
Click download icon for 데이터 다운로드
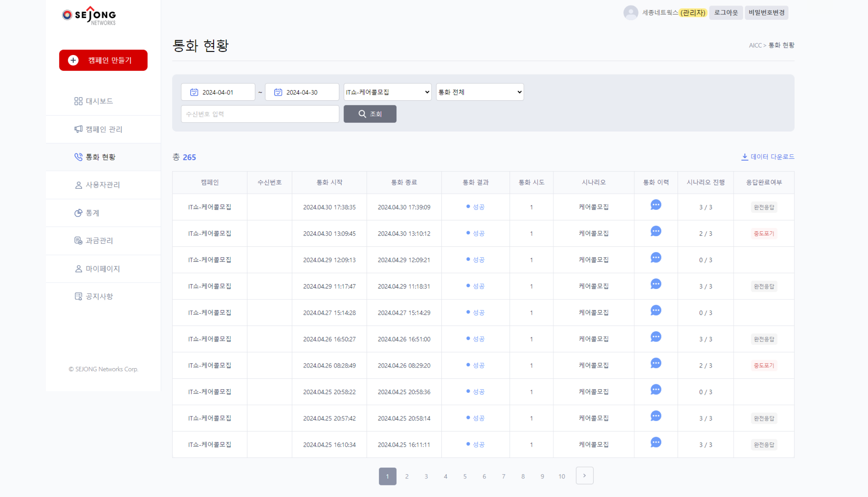tap(745, 157)
